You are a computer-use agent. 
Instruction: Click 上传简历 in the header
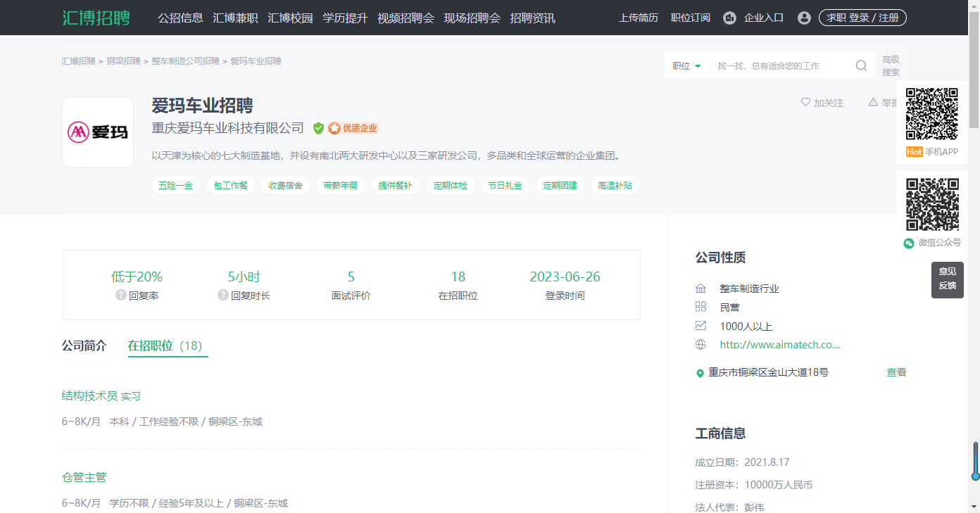639,18
